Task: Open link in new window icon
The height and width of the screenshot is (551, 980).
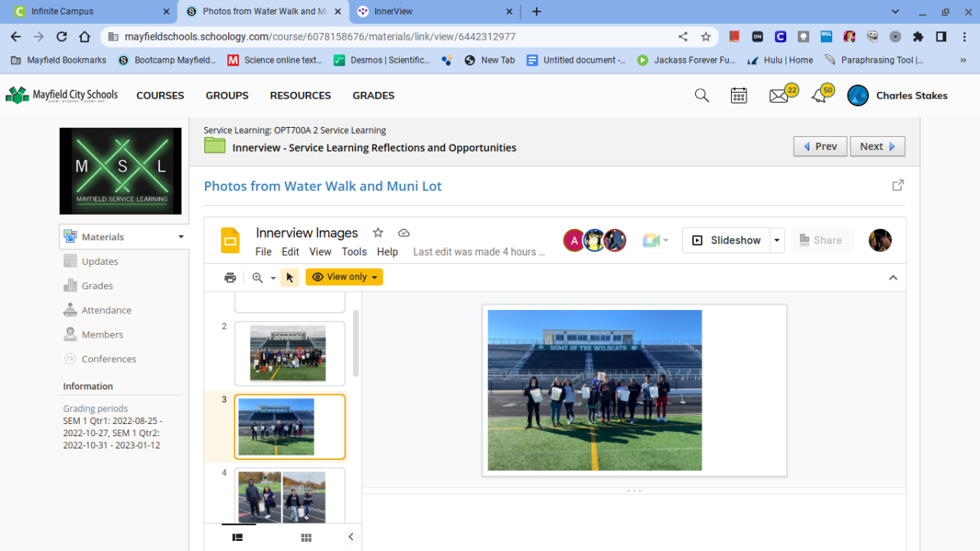Action: (x=898, y=185)
